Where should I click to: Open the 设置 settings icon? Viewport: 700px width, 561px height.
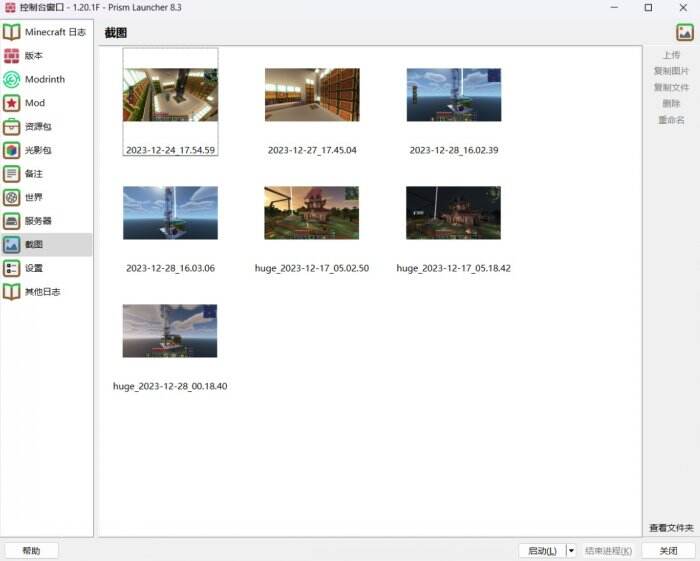pos(12,268)
